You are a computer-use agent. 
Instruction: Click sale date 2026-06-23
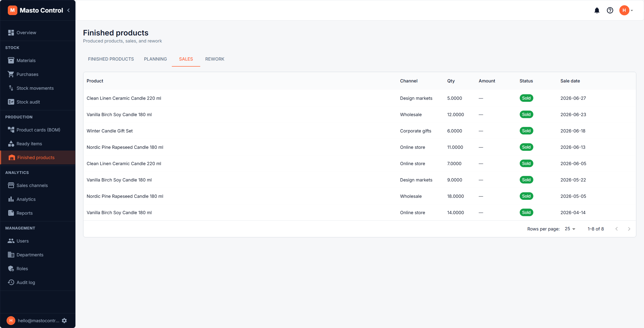pos(573,115)
